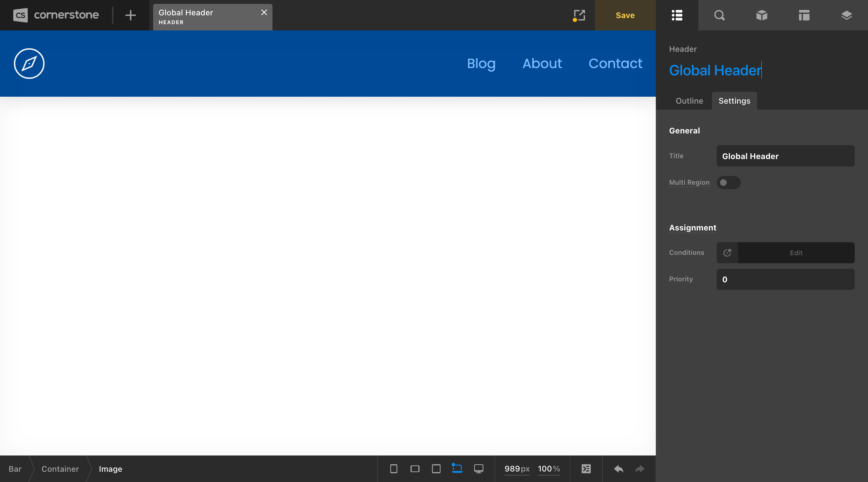The height and width of the screenshot is (482, 868).
Task: Select the tablet portrait preview icon
Action: click(436, 468)
